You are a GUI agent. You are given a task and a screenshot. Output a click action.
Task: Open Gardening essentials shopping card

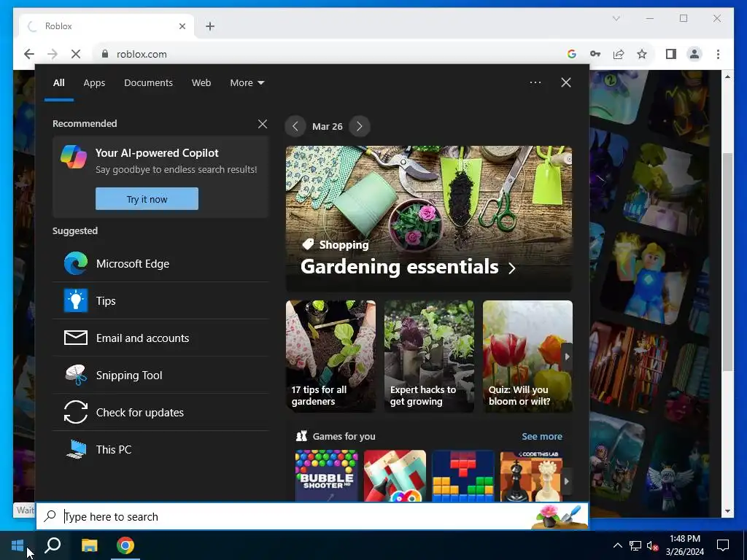coord(429,219)
